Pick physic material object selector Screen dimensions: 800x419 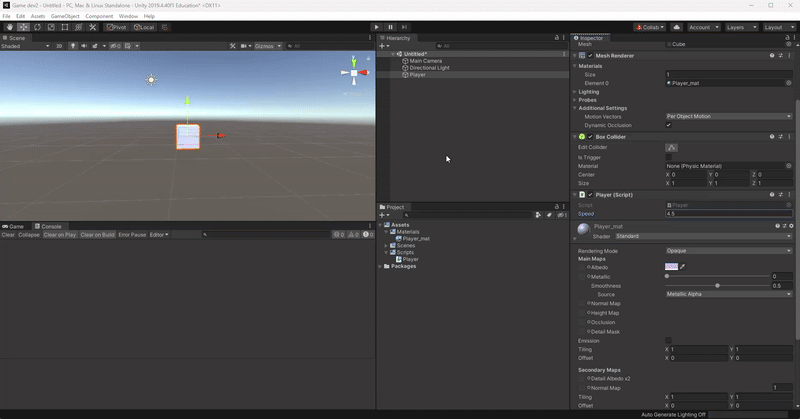[788, 166]
